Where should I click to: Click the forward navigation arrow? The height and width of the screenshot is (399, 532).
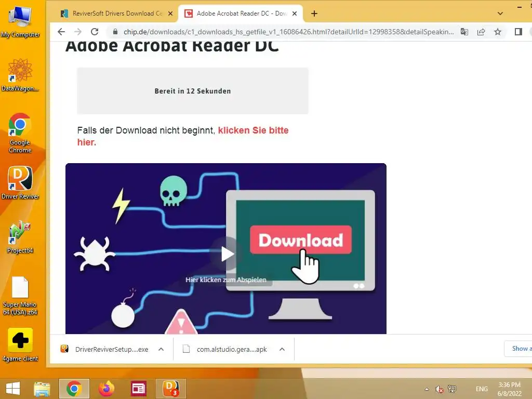pos(78,32)
